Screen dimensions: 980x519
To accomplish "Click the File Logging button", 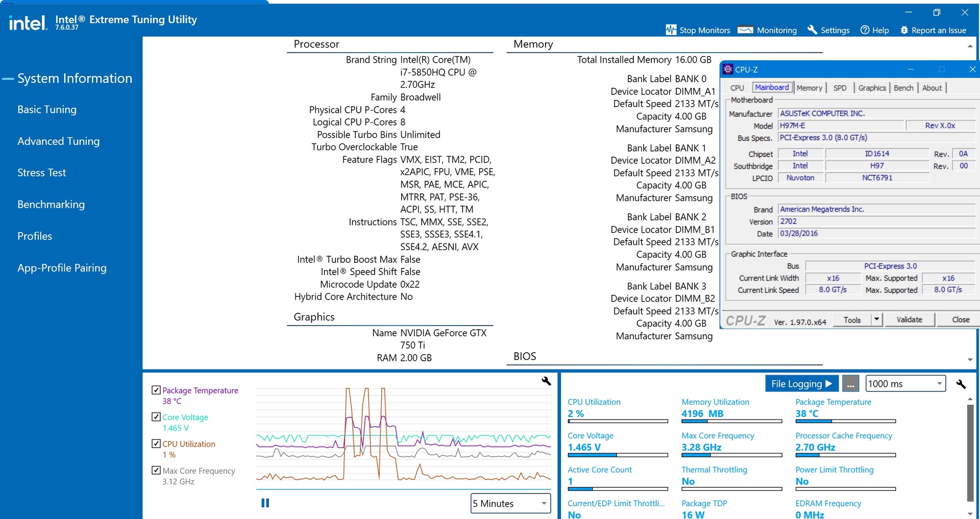I will click(802, 384).
